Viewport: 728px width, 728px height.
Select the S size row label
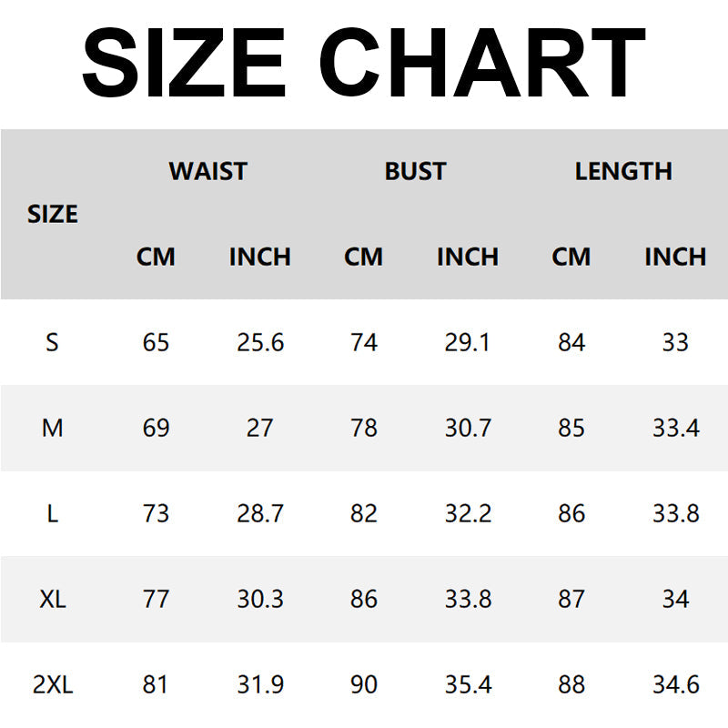pos(53,342)
